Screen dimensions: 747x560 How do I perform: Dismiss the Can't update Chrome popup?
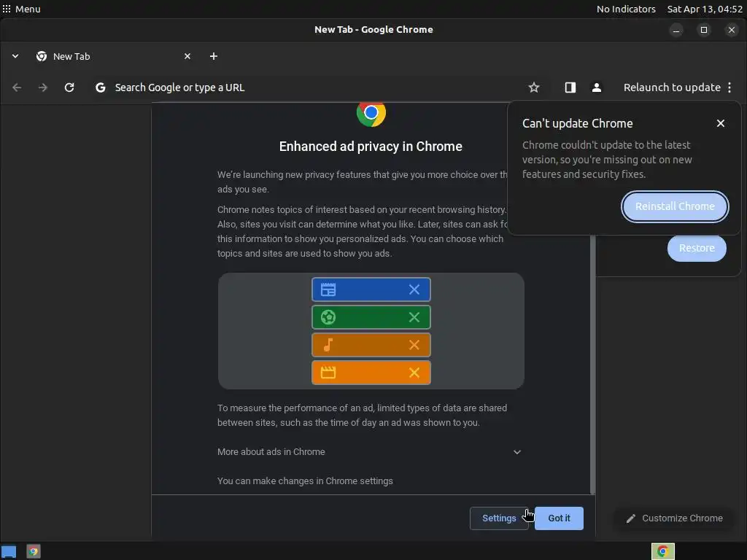(720, 123)
